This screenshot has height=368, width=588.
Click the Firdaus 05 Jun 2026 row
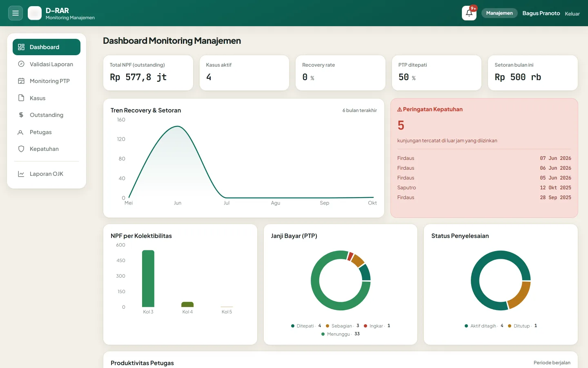484,178
